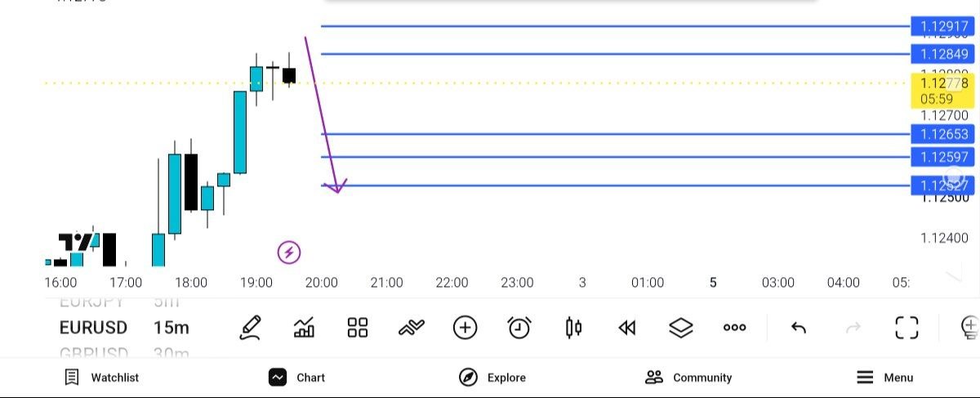The width and height of the screenshot is (980, 398).
Task: Open the Menu button
Action: (x=884, y=378)
